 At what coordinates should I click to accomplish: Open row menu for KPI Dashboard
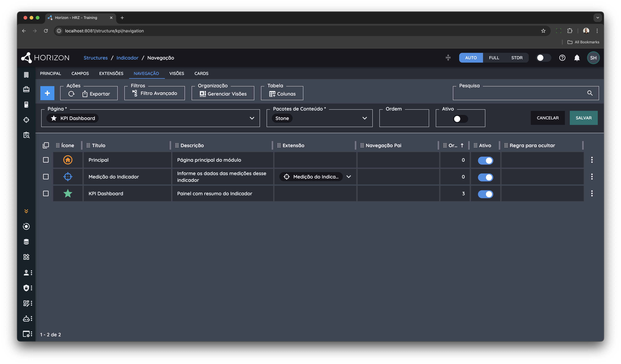click(x=592, y=194)
